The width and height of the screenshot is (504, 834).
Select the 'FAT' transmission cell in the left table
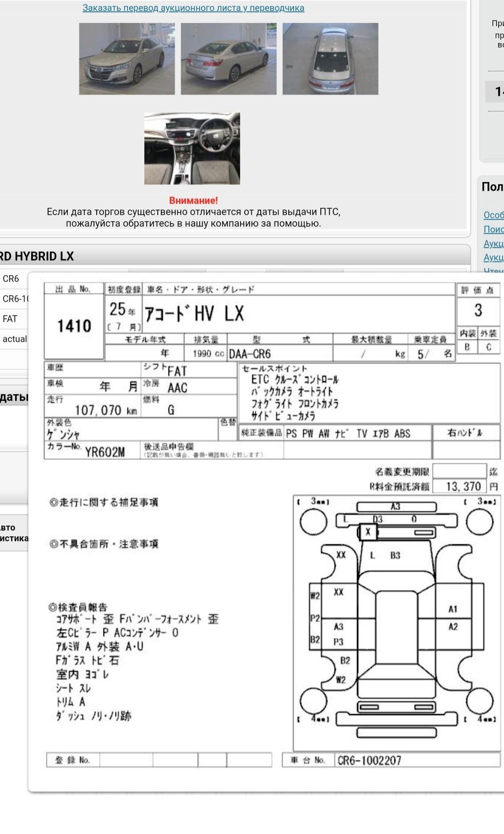tap(10, 319)
